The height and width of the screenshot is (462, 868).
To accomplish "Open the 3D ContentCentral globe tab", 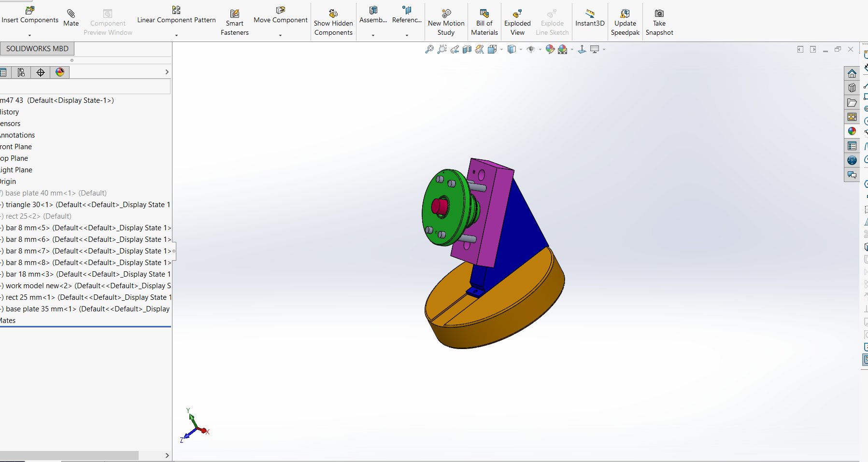I will coord(852,160).
